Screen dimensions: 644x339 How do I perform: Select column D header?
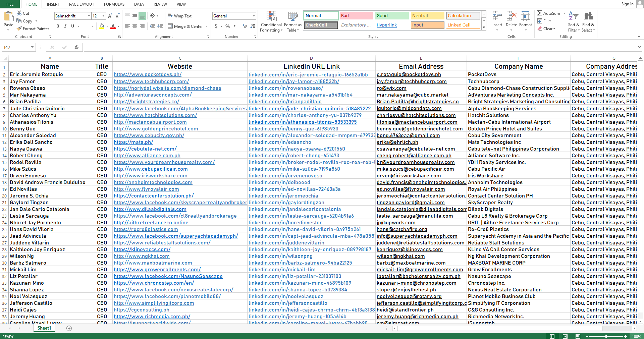tap(311, 58)
